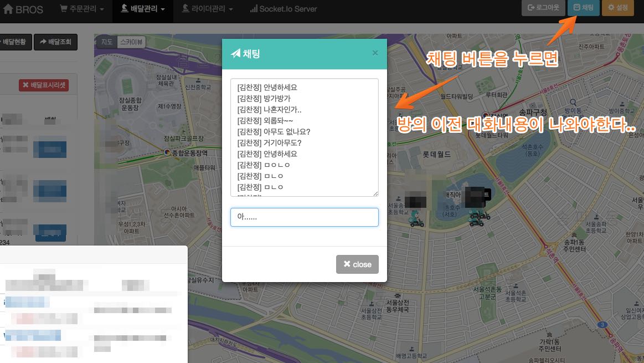Open the 주문관리 dropdown menu

coord(82,9)
